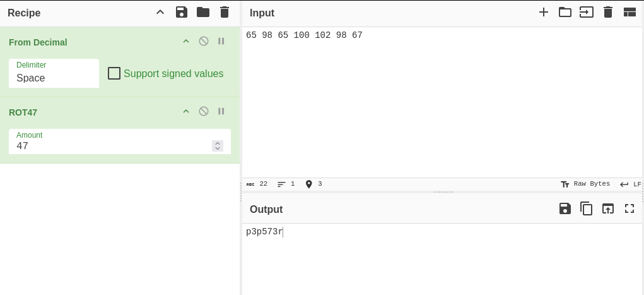Collapse all recipe operations chevron

click(160, 13)
